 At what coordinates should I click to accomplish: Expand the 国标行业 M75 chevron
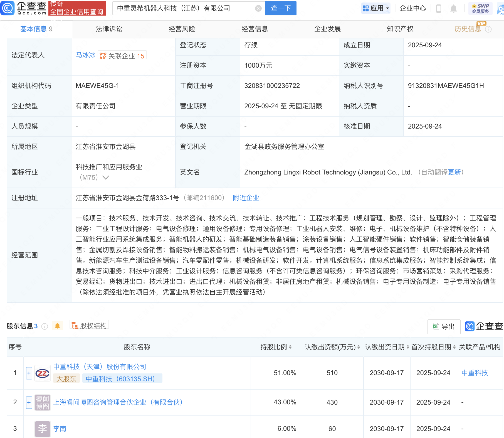click(x=106, y=178)
